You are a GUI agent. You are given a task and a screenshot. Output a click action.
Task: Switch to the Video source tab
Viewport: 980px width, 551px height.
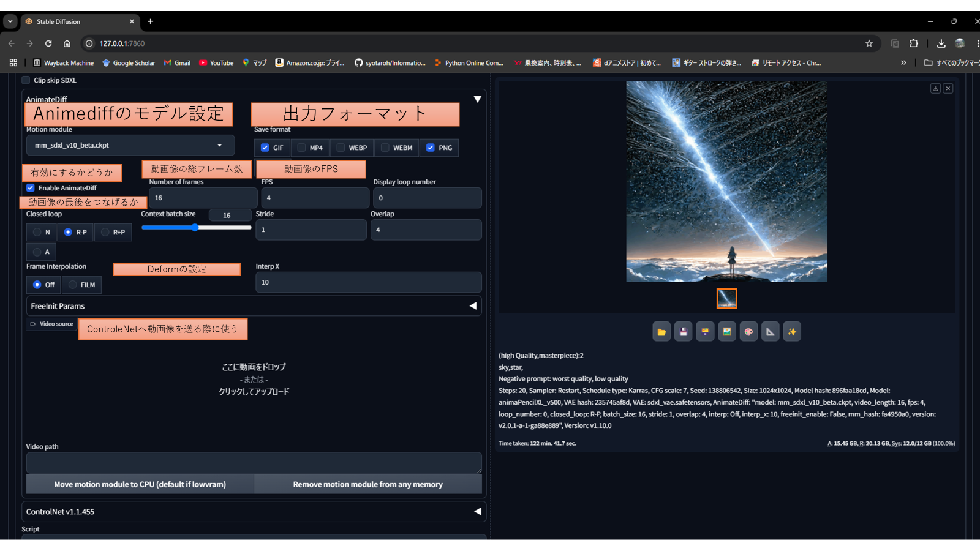click(51, 324)
